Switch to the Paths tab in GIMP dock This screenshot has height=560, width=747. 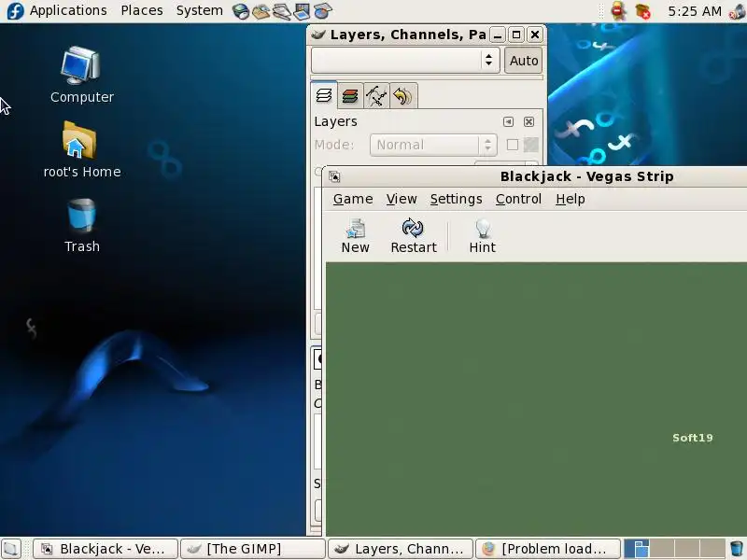(x=376, y=96)
